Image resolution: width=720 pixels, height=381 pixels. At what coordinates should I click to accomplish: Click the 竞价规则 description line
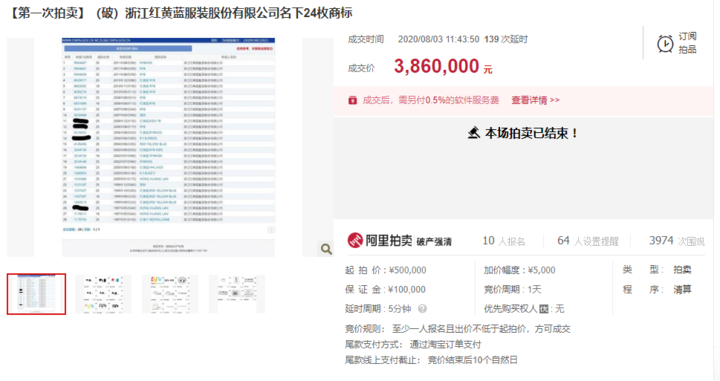pyautogui.click(x=458, y=329)
